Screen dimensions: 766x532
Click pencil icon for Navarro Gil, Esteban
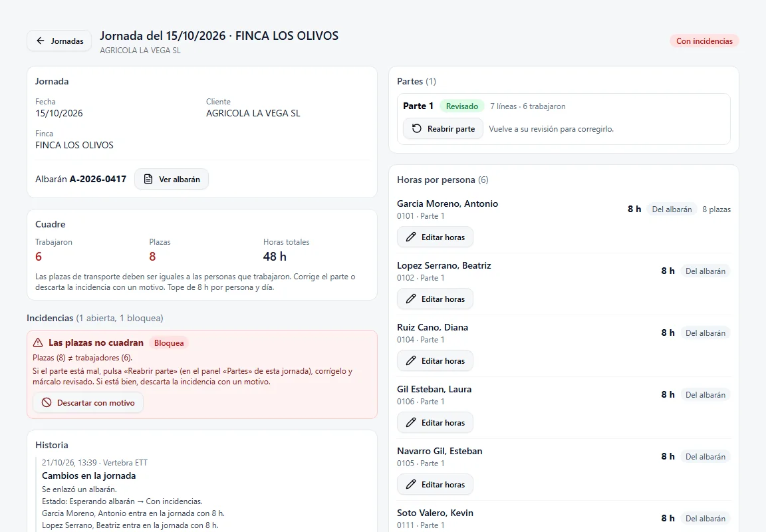[x=412, y=485]
